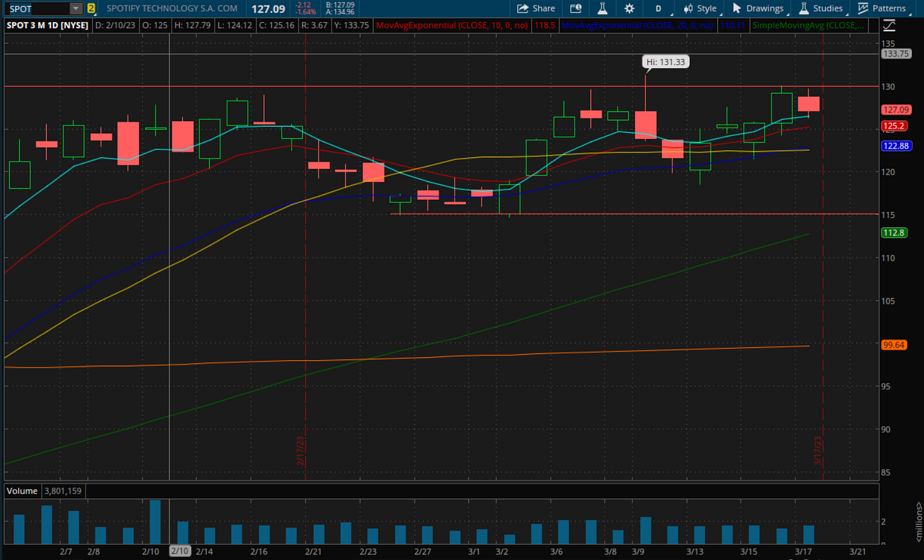Click the D: 2/10/23 date readout
The height and width of the screenshot is (560, 924).
click(115, 25)
